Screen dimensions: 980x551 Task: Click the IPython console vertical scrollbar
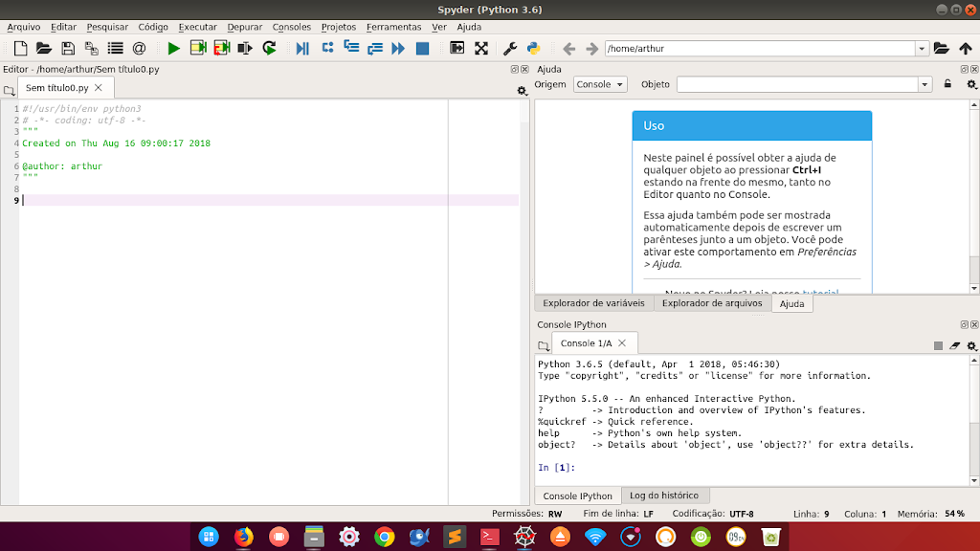(974, 421)
